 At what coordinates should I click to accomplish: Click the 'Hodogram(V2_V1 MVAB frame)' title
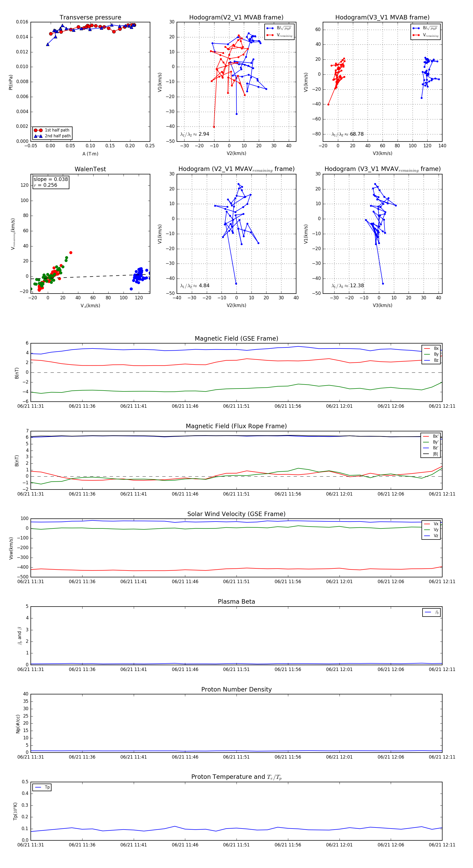tap(236, 18)
